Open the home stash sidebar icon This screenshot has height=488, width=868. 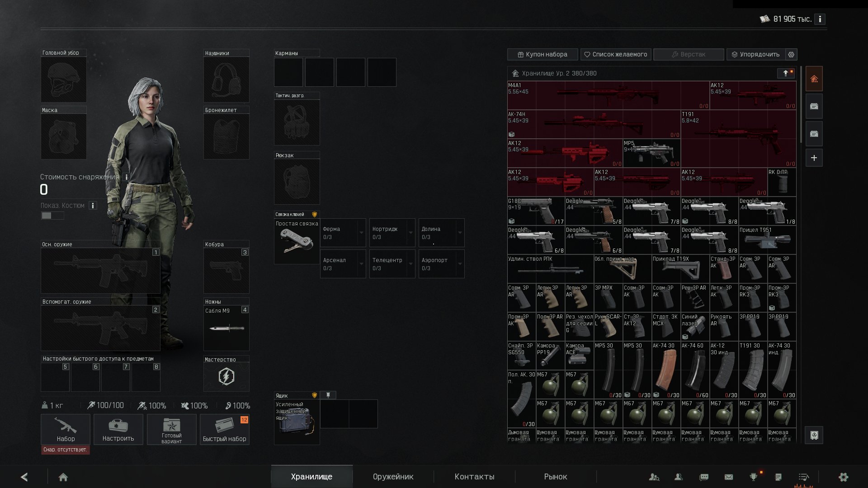(814, 79)
